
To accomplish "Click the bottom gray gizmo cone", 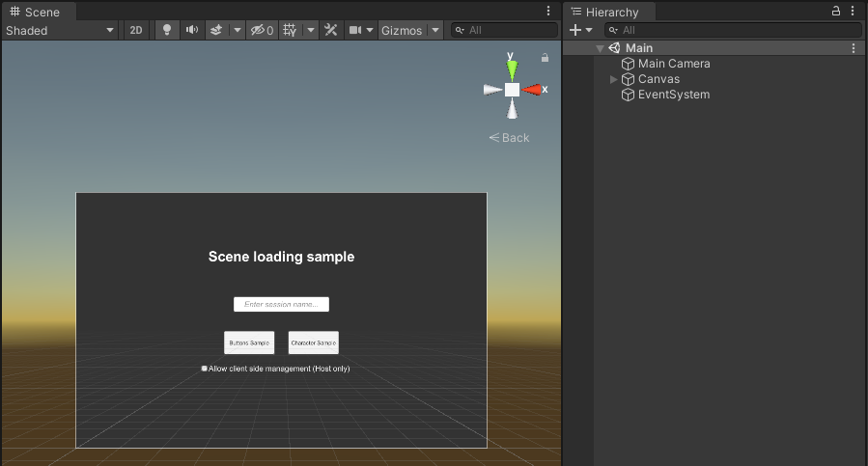I will coord(512,108).
